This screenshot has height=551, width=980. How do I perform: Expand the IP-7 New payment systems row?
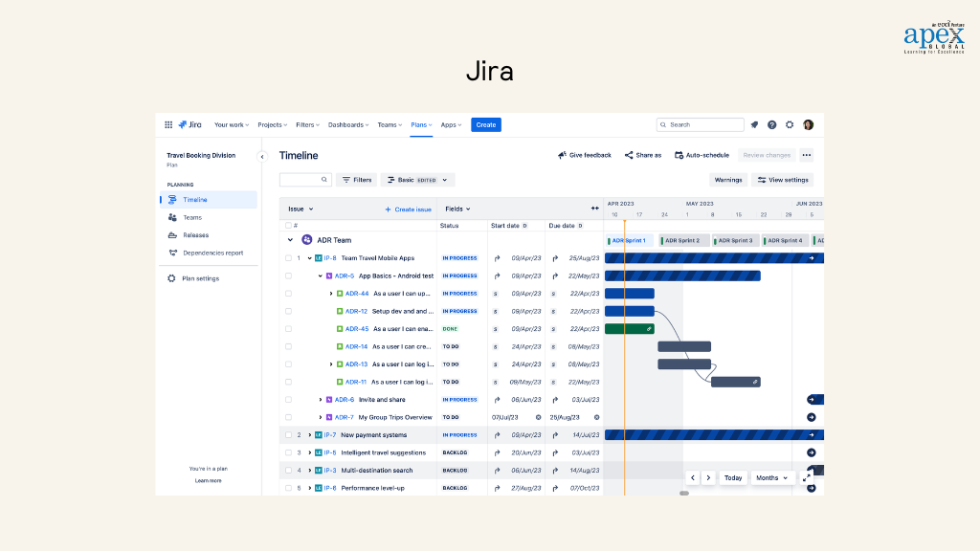[309, 435]
